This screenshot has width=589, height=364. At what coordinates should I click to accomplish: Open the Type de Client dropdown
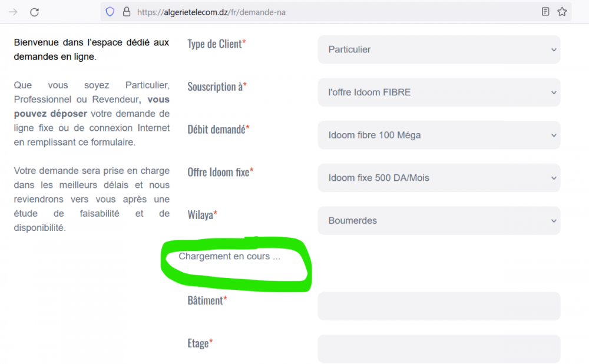(439, 49)
